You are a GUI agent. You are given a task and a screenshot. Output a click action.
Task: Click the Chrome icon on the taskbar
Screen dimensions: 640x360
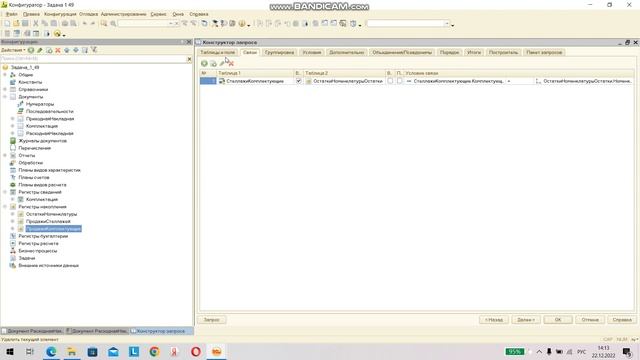pos(154,351)
